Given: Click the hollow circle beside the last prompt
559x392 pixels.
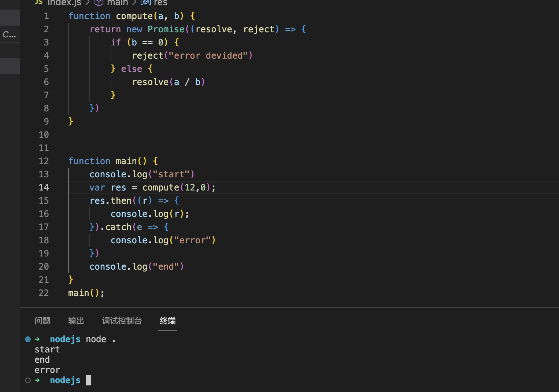Looking at the screenshot, I should [28, 380].
